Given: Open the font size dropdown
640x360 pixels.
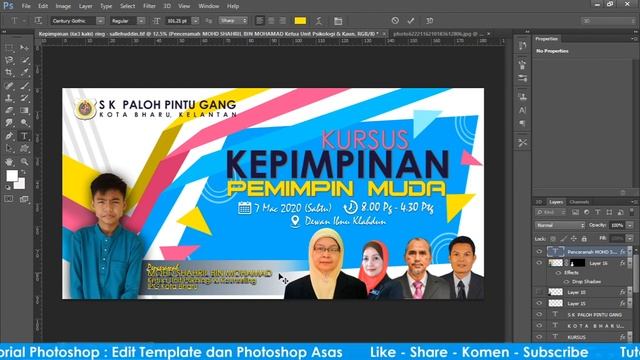Looking at the screenshot, I should click(196, 20).
